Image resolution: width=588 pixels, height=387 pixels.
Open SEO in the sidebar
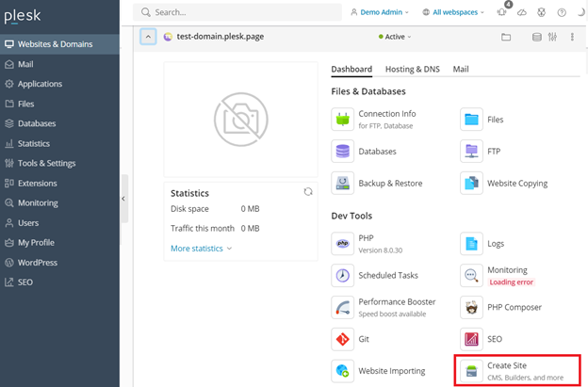[59, 282]
